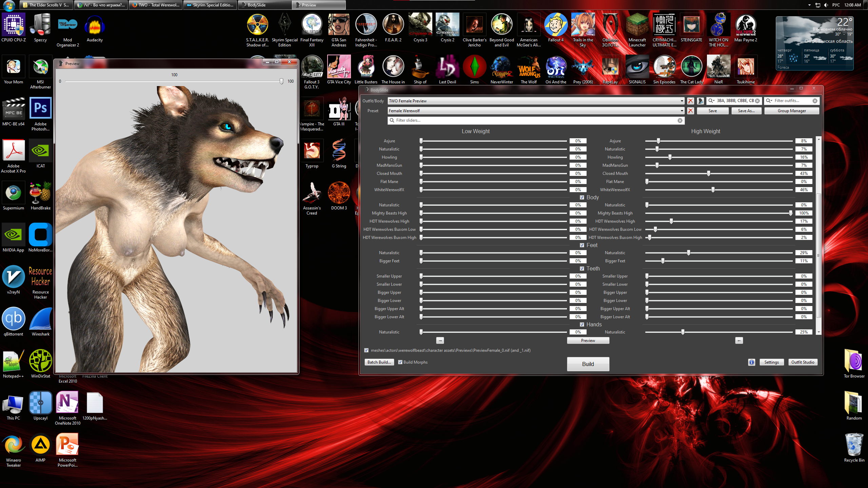Select the Fallout 4 desktop icon
The width and height of the screenshot is (868, 488).
coord(556,28)
